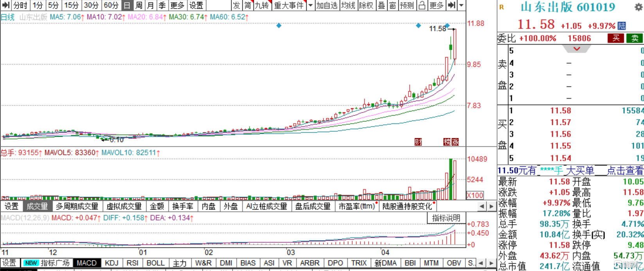Select the 5分 period
Screen dimensions: 644x271
click(53, 5)
